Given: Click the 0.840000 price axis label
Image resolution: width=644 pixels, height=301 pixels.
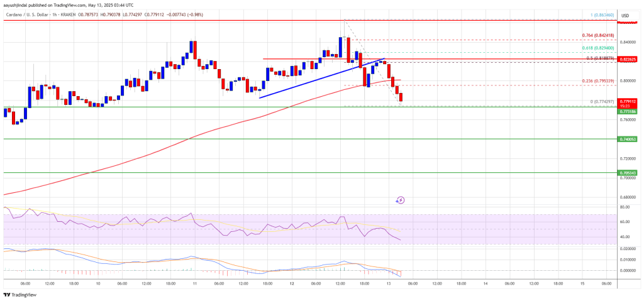Looking at the screenshot, I should click(628, 42).
